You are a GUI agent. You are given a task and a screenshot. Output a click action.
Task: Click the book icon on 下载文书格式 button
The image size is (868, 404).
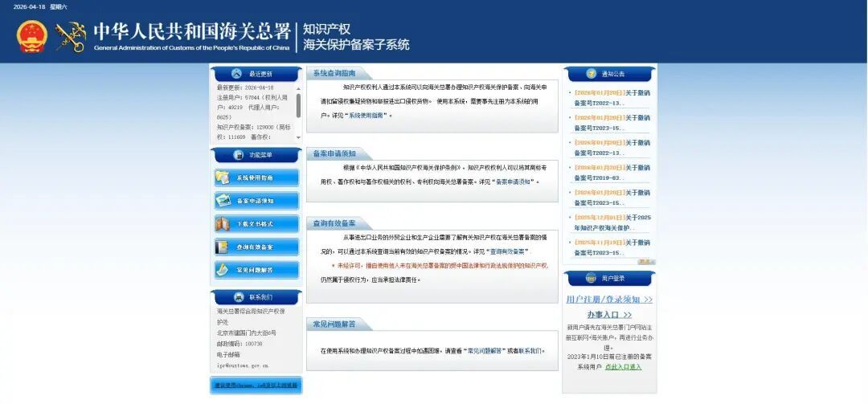tap(223, 223)
